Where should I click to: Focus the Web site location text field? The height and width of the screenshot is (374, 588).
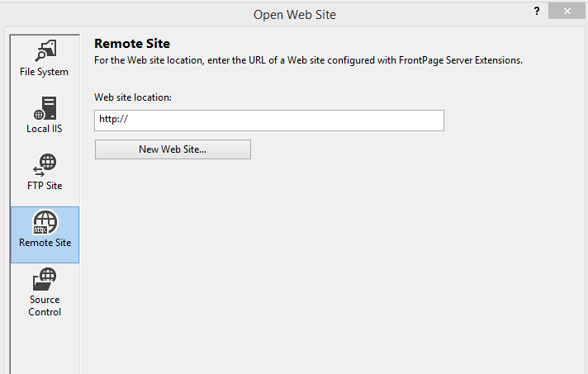269,121
